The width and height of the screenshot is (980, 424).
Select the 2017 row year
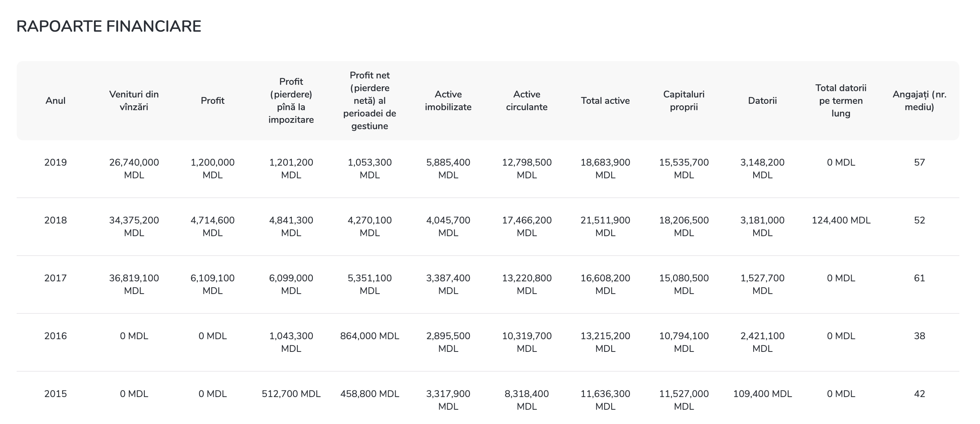56,278
